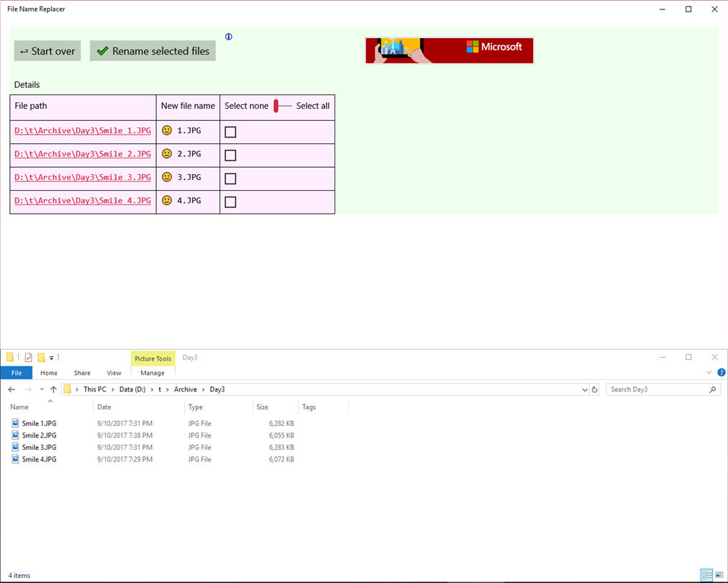
Task: Open the View ribbon tab in Explorer
Action: 114,373
